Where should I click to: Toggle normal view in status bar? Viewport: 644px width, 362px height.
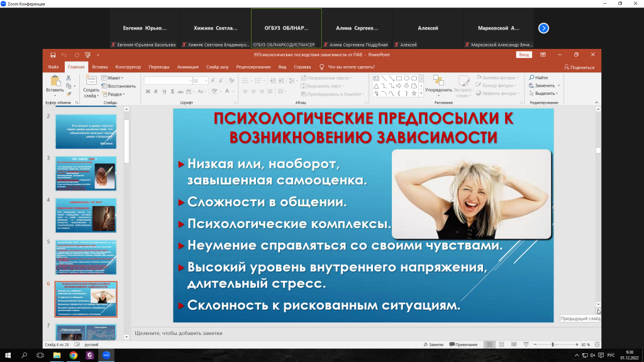(489, 345)
